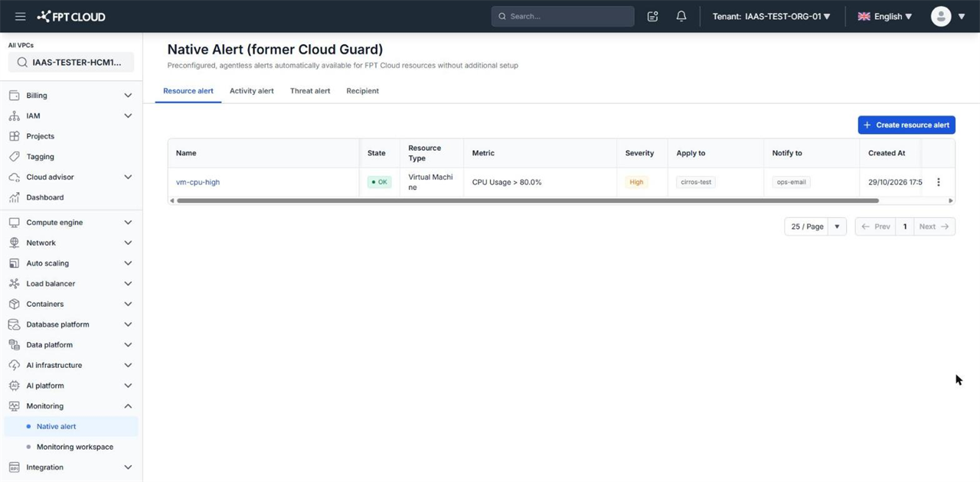Click the clipboard icon beside search
The width and height of the screenshot is (980, 482).
click(x=652, y=16)
